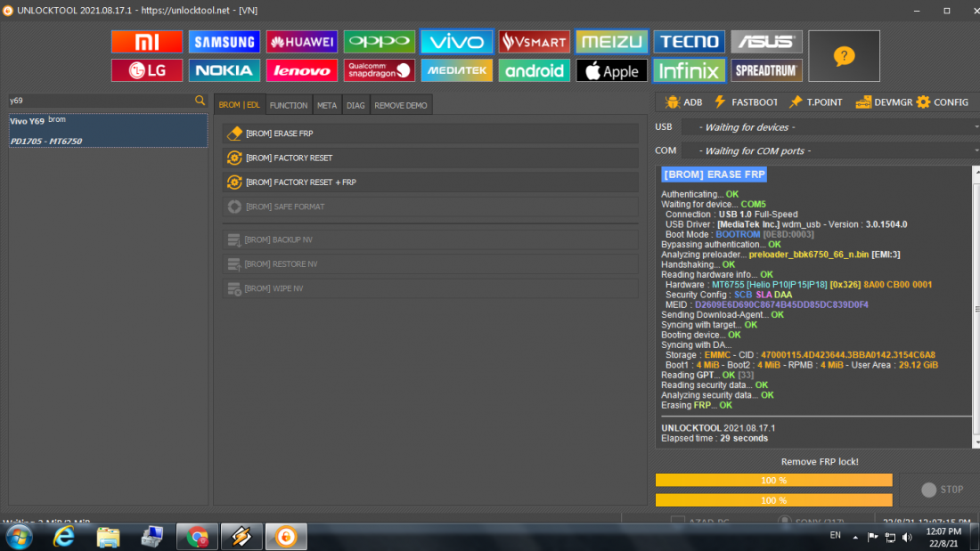The height and width of the screenshot is (551, 980).
Task: Run [BROM] FACTORY RESET + FRP
Action: (430, 182)
